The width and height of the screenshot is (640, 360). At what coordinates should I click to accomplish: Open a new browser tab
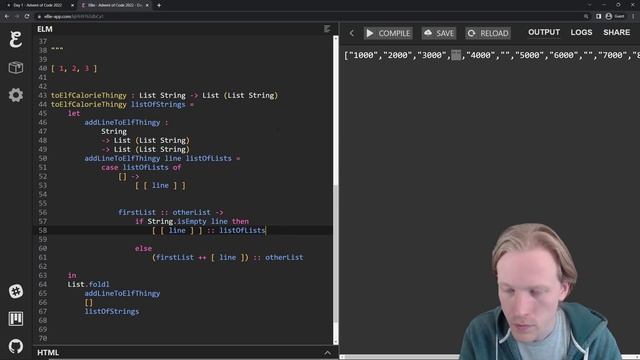(159, 5)
